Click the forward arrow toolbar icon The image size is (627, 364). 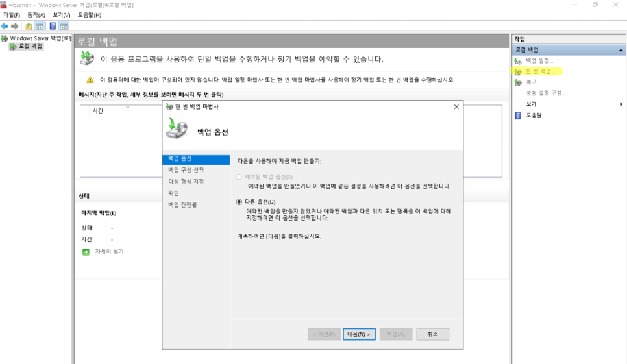point(14,26)
